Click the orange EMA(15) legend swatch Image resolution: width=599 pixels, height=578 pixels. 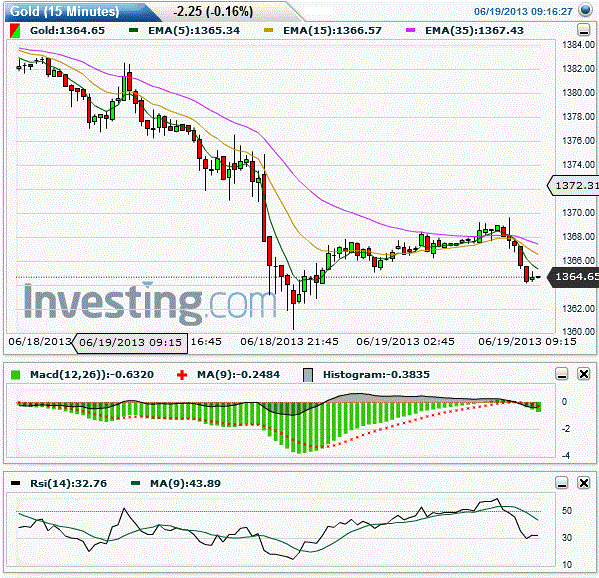[x=269, y=30]
